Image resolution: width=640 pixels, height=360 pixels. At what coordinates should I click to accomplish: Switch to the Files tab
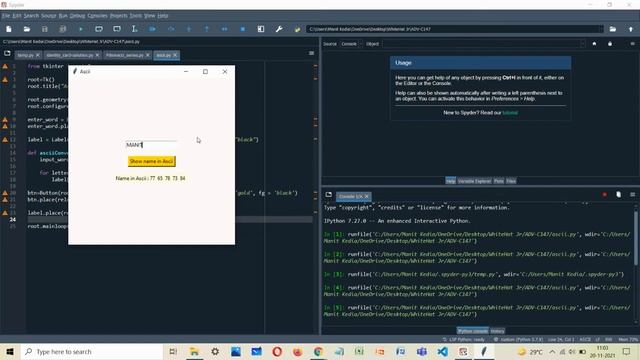coord(511,181)
